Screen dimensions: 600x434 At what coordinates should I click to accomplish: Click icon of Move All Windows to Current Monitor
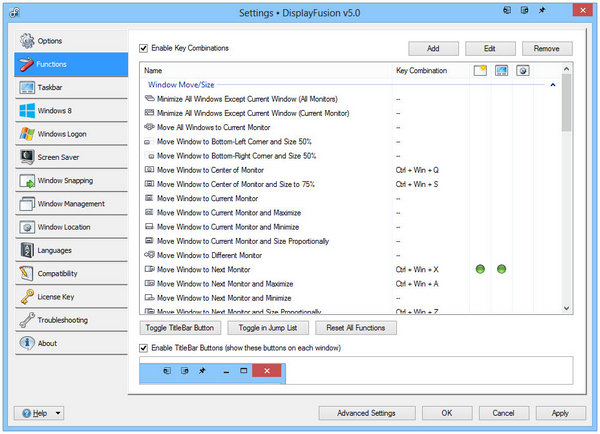(149, 127)
